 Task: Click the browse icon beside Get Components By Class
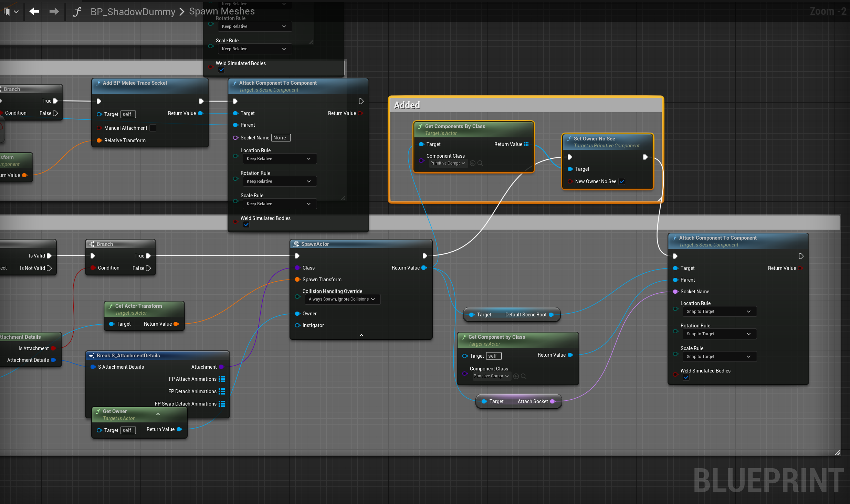click(x=480, y=163)
